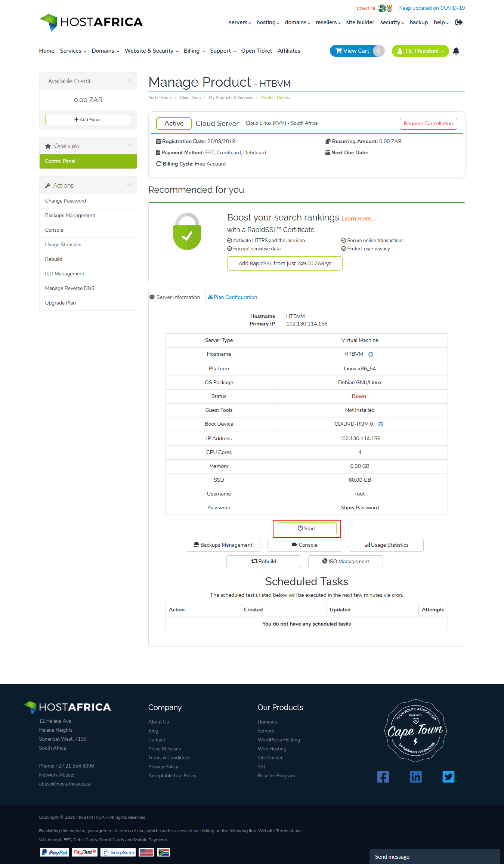Follow the Learn more... SSL link

click(x=358, y=219)
